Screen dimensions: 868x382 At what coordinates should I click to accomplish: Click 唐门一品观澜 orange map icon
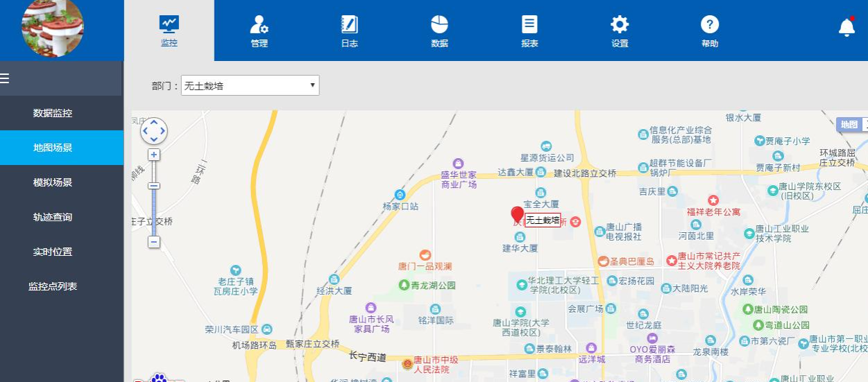tap(425, 255)
